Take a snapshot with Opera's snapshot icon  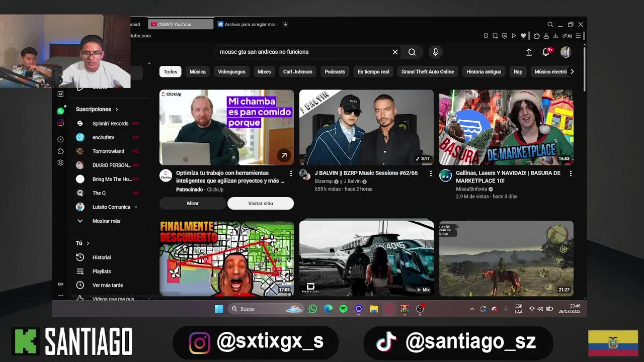pos(495,36)
